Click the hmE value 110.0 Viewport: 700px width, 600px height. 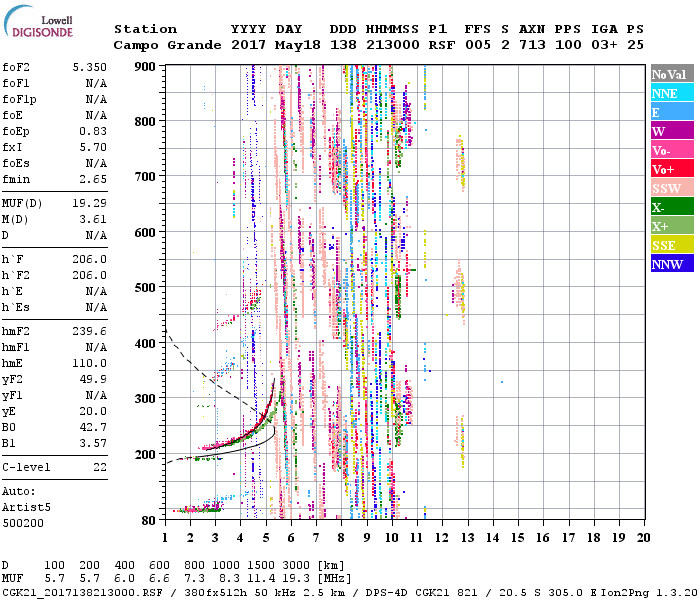(x=90, y=363)
